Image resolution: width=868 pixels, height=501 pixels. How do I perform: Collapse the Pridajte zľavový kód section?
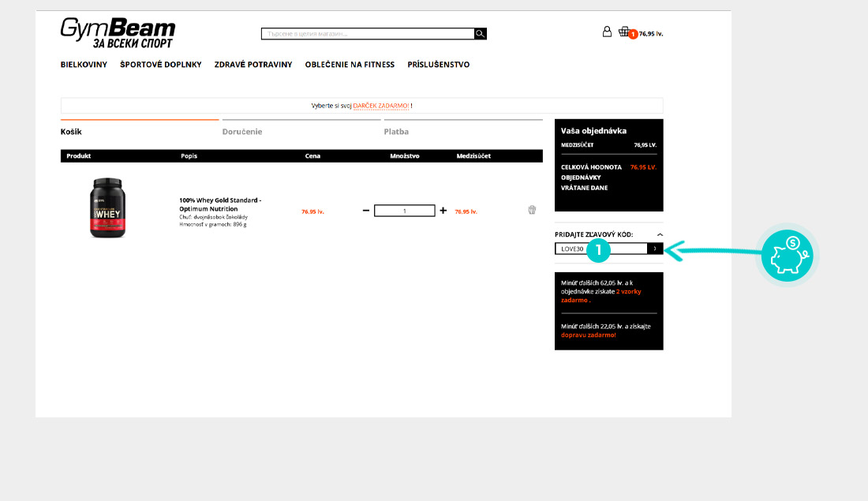tap(660, 235)
